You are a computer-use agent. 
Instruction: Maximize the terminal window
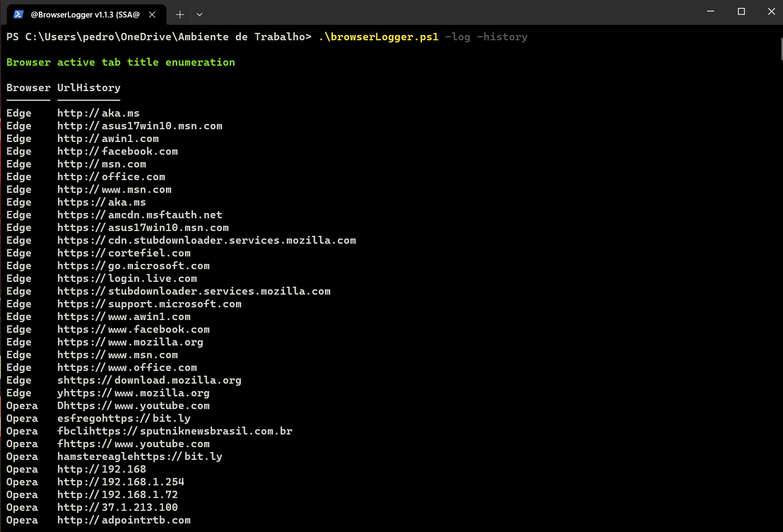click(741, 11)
